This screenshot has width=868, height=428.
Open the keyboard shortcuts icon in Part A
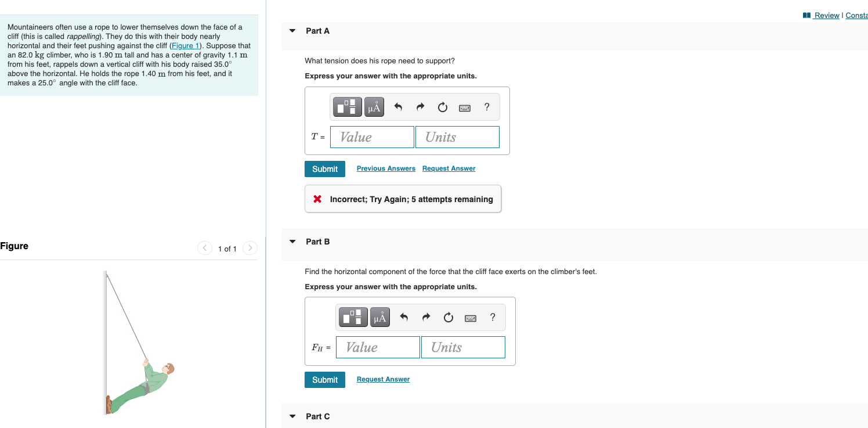[x=464, y=107]
